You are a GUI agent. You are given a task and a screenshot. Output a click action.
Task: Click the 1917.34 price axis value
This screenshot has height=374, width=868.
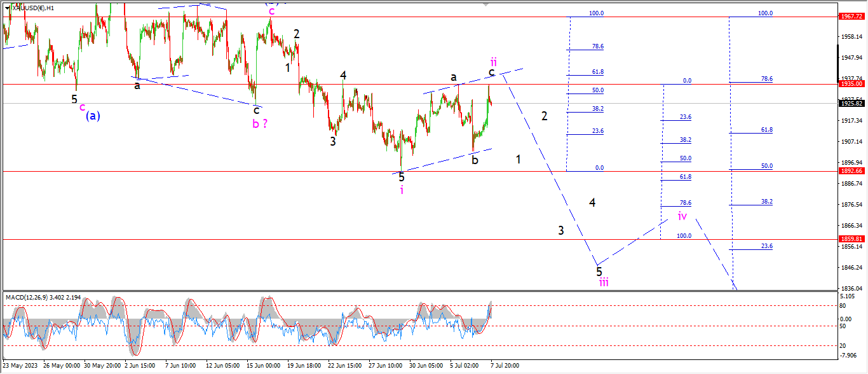[850, 121]
